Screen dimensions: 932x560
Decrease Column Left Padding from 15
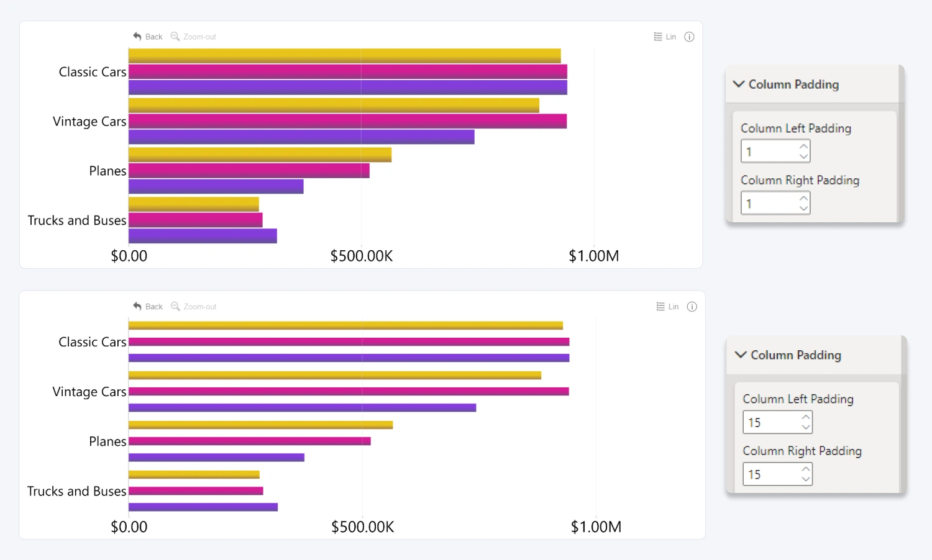[x=806, y=427]
